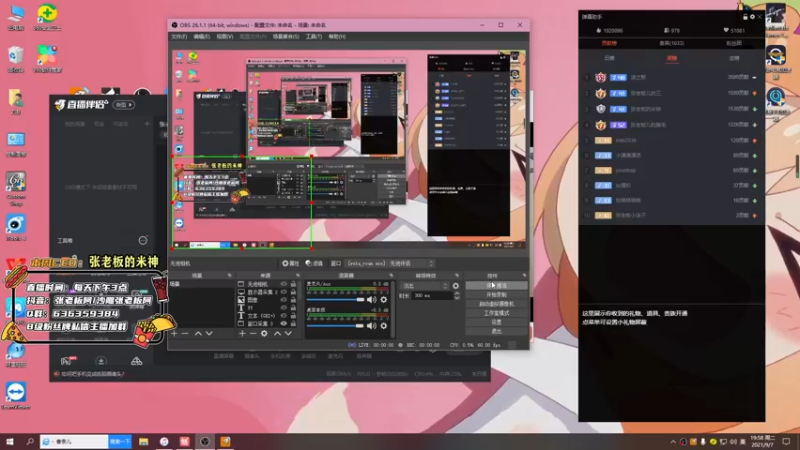Viewport: 800px width, 450px height.
Task: Click 退出 button in OBS Controls
Action: tap(496, 332)
